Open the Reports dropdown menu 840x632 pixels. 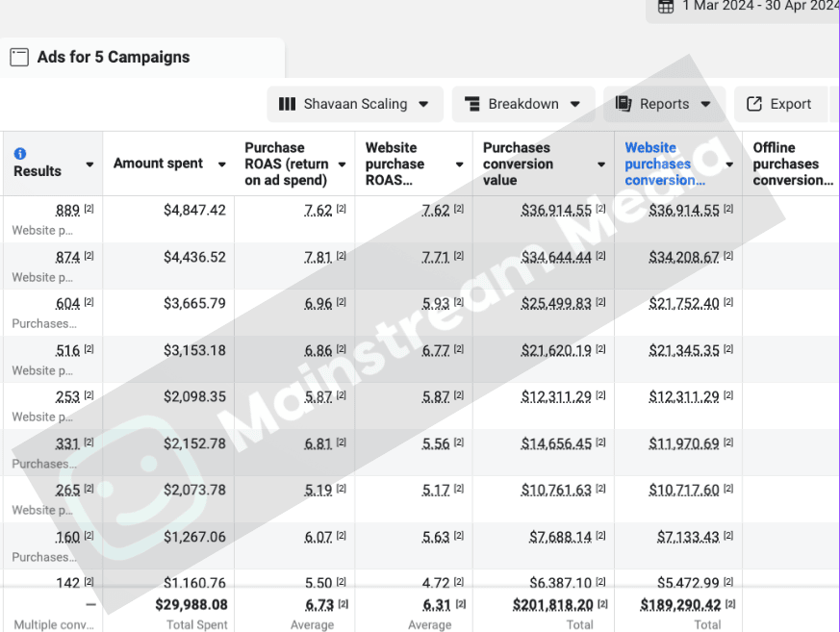[x=705, y=104]
